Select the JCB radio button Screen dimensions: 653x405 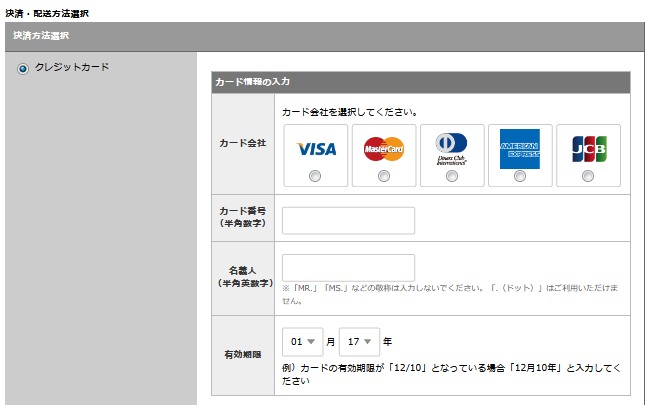point(588,176)
